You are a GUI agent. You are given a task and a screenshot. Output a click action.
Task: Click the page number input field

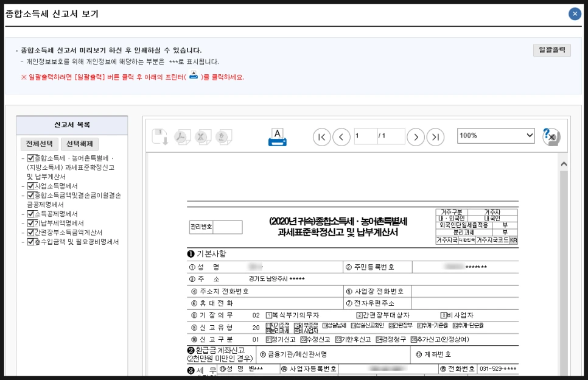click(x=365, y=137)
